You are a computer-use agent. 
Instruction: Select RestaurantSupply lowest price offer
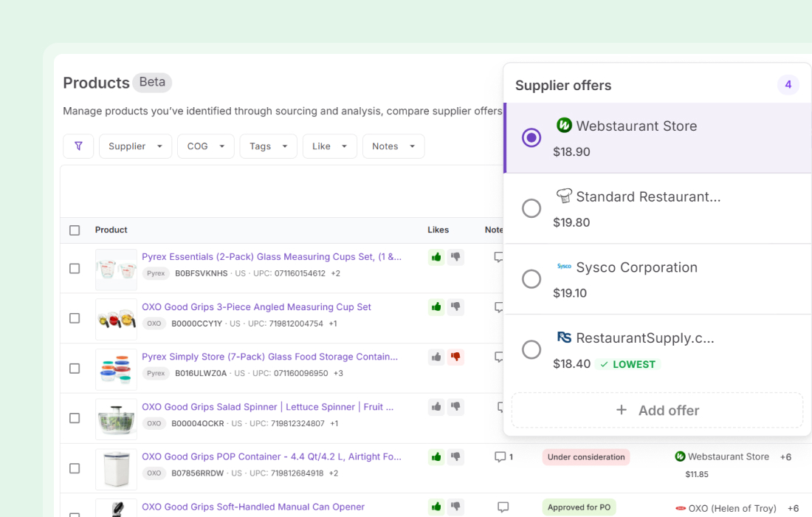coord(531,349)
